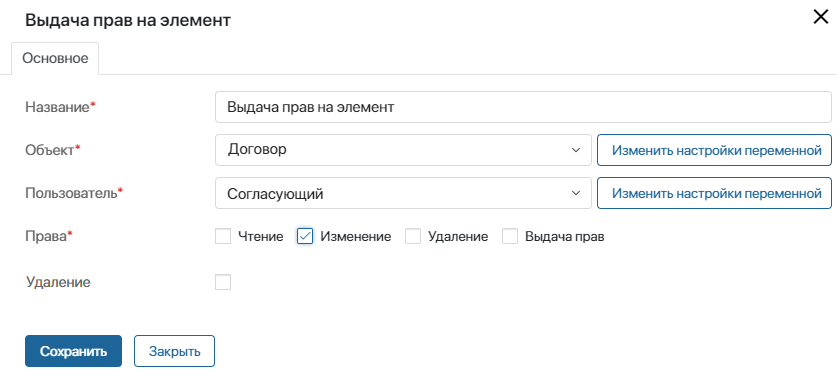Open the Пользователь dropdown showing Согласующий
The image size is (837, 372).
tap(403, 193)
